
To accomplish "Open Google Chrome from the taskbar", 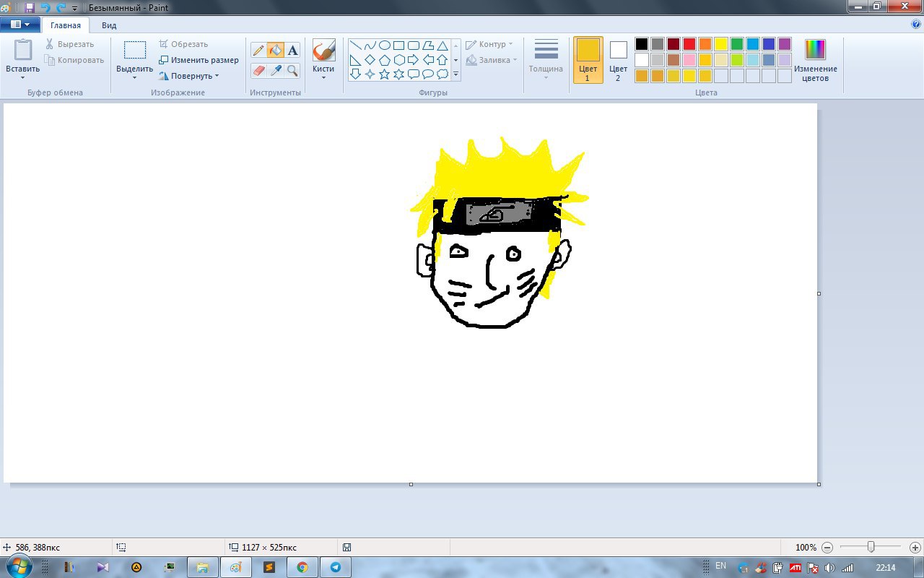I will point(302,567).
